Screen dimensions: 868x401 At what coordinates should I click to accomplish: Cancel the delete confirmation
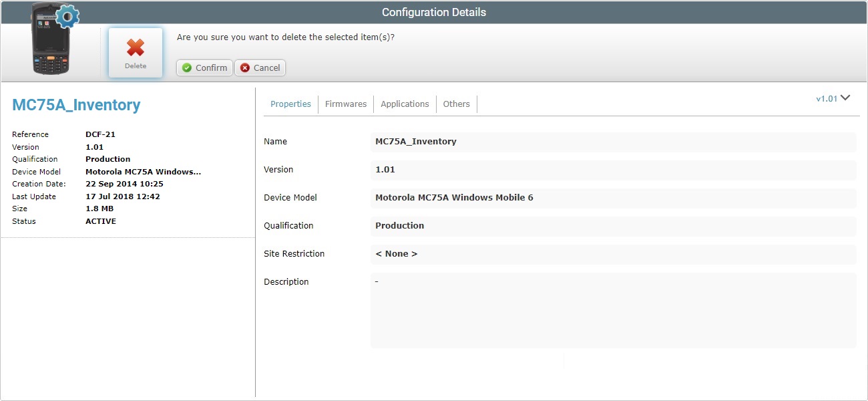coord(260,68)
